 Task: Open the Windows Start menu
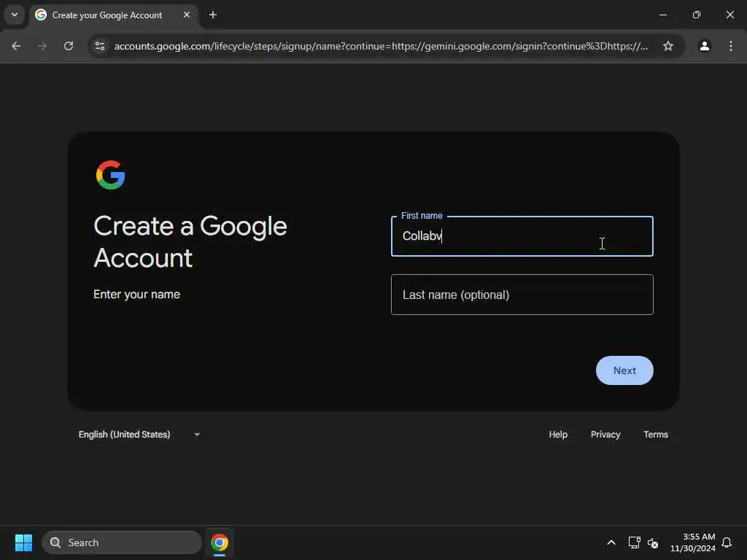tap(23, 542)
